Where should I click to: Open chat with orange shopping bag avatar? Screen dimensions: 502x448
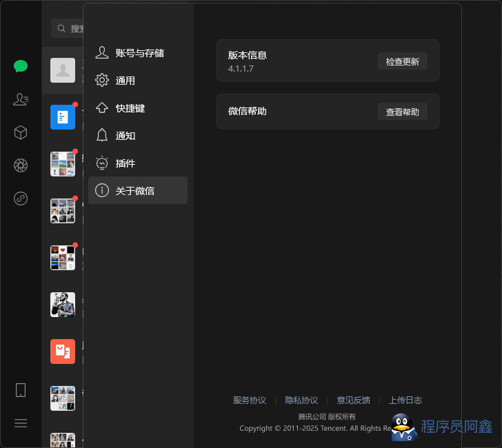tap(63, 352)
